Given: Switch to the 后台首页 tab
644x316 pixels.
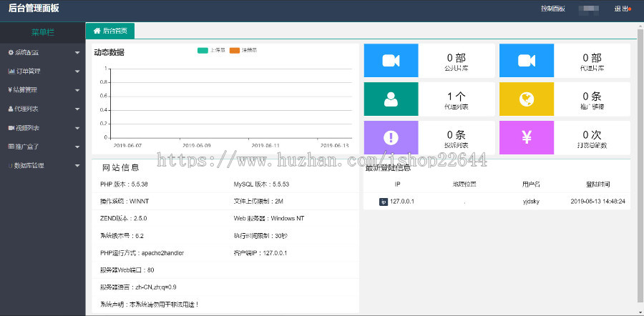Looking at the screenshot, I should pyautogui.click(x=110, y=31).
